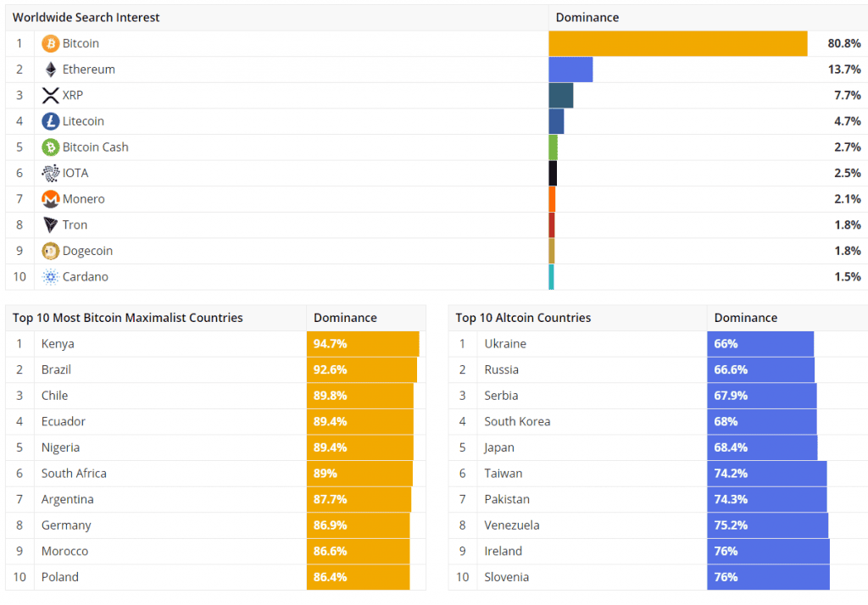
Task: Click the Worldwide Search Interest header
Action: pyautogui.click(x=86, y=18)
